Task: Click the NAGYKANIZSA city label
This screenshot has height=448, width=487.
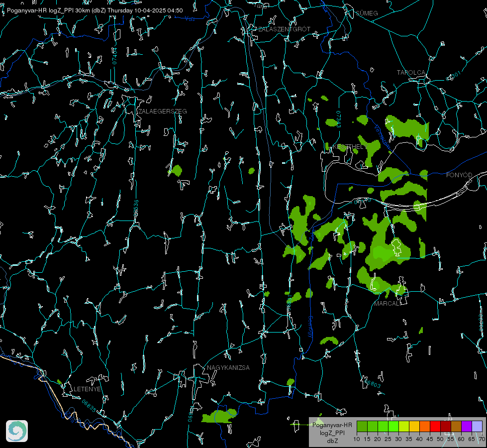Action: (x=228, y=368)
